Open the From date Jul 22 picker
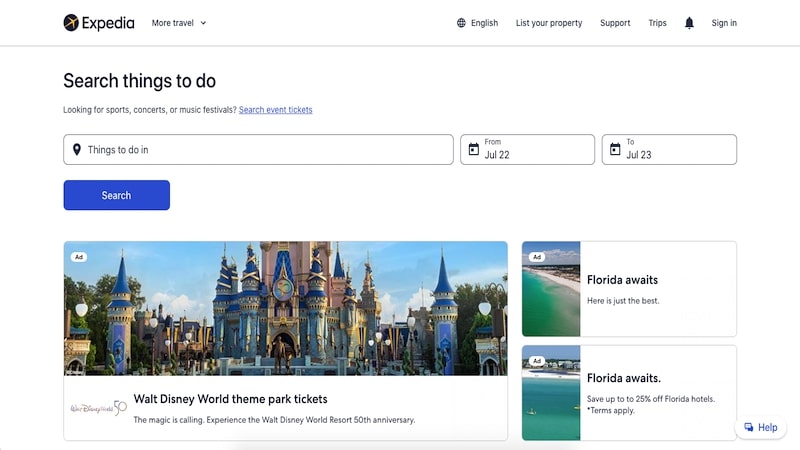800x450 pixels. click(x=527, y=149)
